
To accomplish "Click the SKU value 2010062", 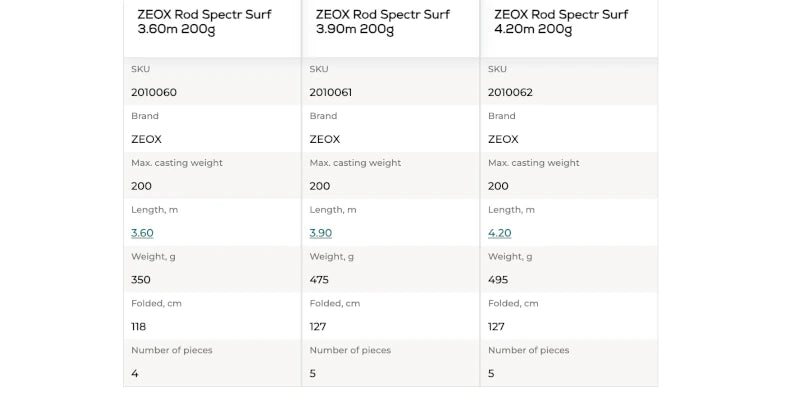I will coord(510,93).
